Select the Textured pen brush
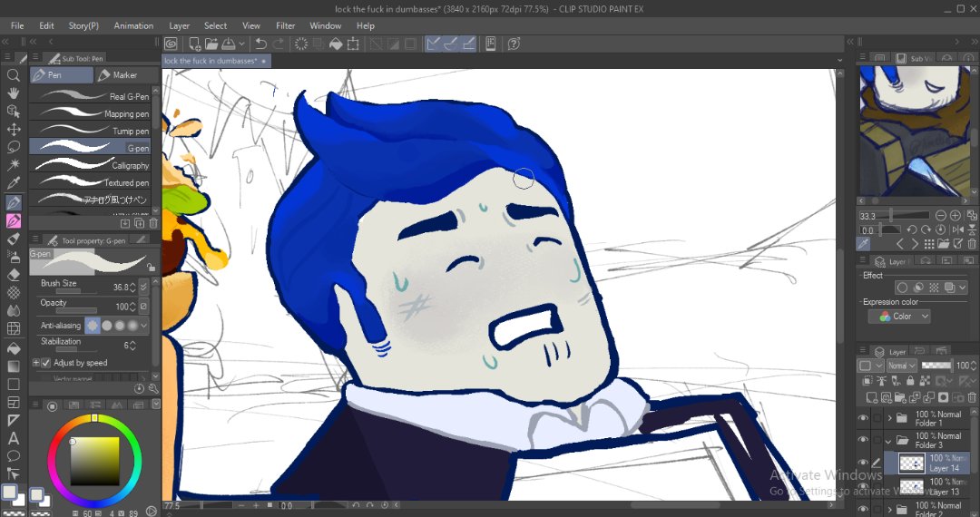The width and height of the screenshot is (980, 517). coord(90,181)
